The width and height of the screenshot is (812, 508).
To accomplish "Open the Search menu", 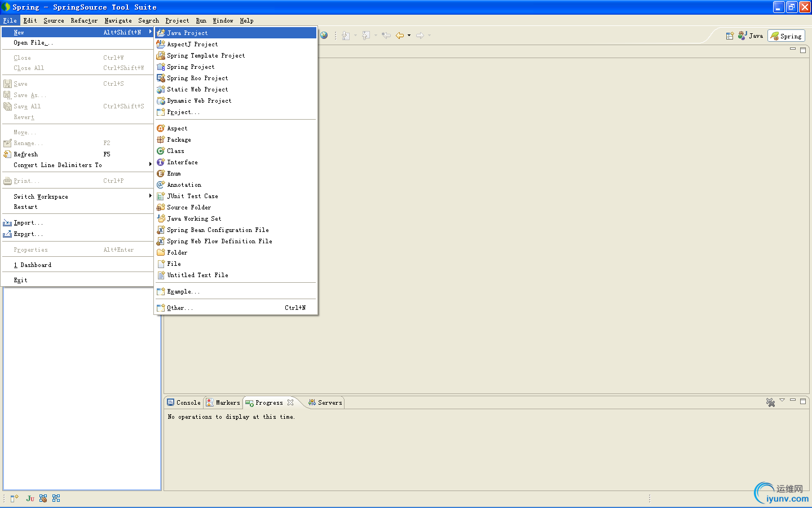I will [x=149, y=20].
